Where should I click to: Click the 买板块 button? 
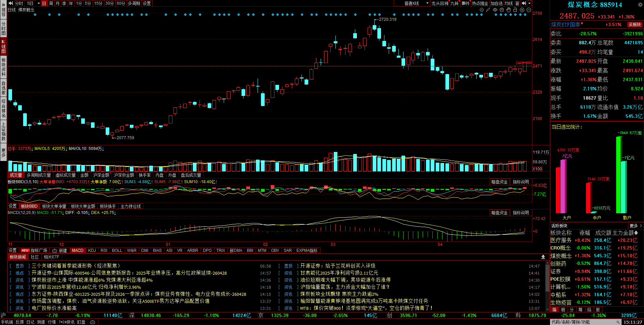pos(635,24)
